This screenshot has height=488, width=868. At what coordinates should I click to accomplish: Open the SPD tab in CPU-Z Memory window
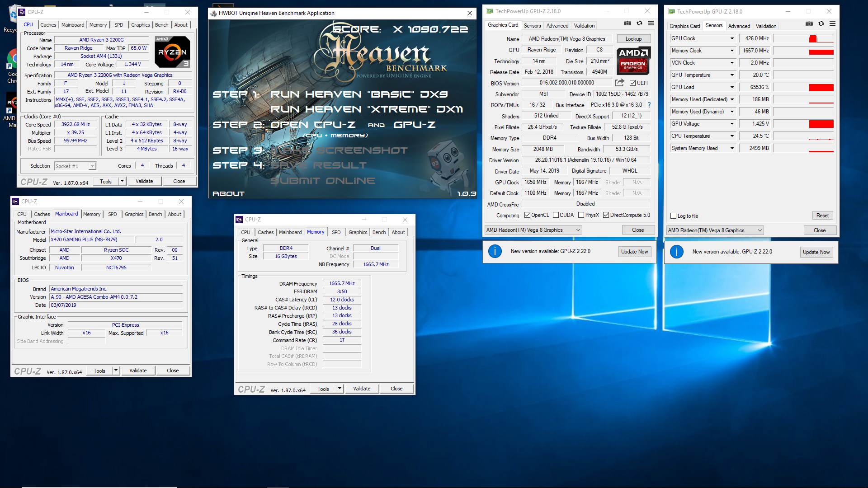[336, 233]
